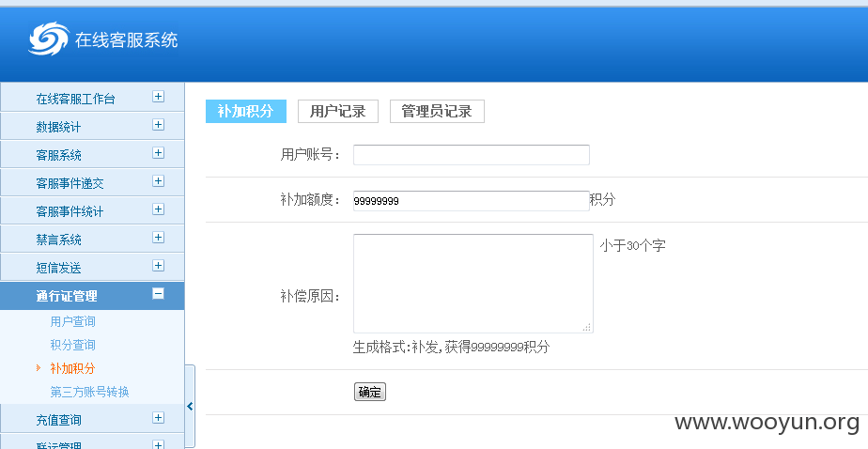Open the 在线客服工作台 sidebar section
The image size is (868, 449).
(x=92, y=98)
